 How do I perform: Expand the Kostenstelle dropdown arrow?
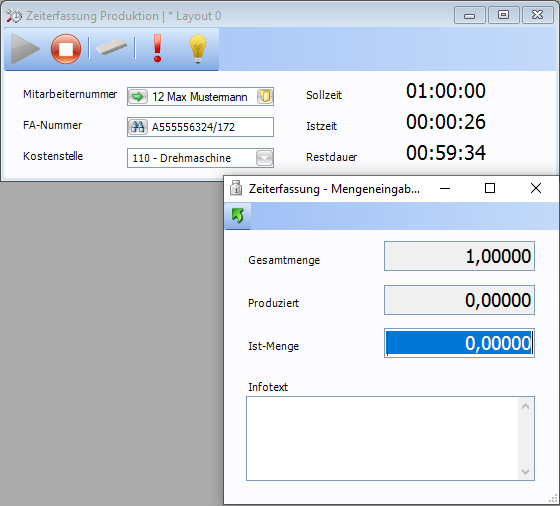(264, 158)
